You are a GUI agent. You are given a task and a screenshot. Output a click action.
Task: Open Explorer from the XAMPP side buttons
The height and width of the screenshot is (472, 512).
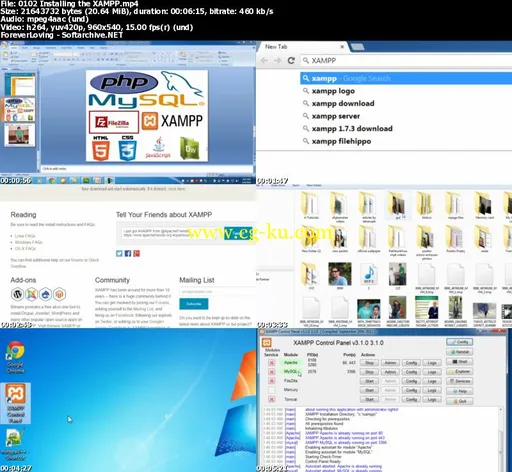459,371
